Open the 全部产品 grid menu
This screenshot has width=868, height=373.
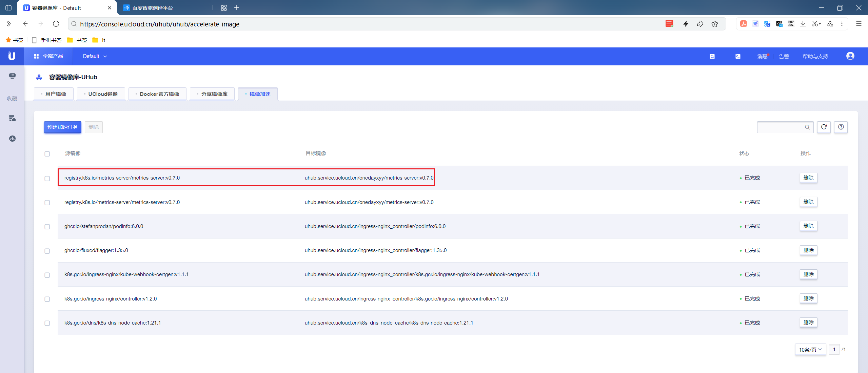(x=48, y=56)
